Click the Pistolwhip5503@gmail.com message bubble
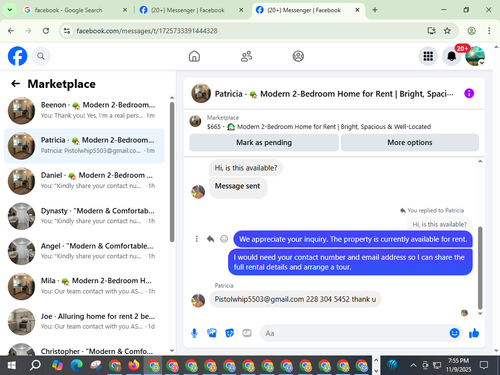The height and width of the screenshot is (375, 500). click(295, 299)
